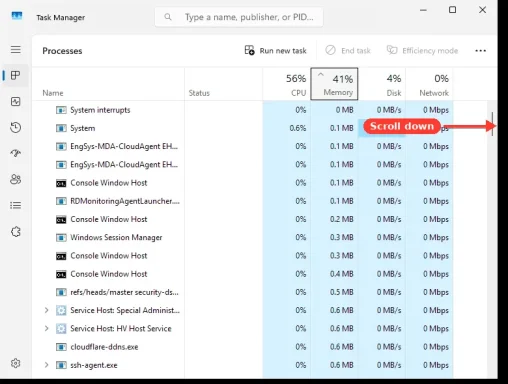The image size is (508, 384).
Task: Select the System interrupts process
Action: coord(243,110)
